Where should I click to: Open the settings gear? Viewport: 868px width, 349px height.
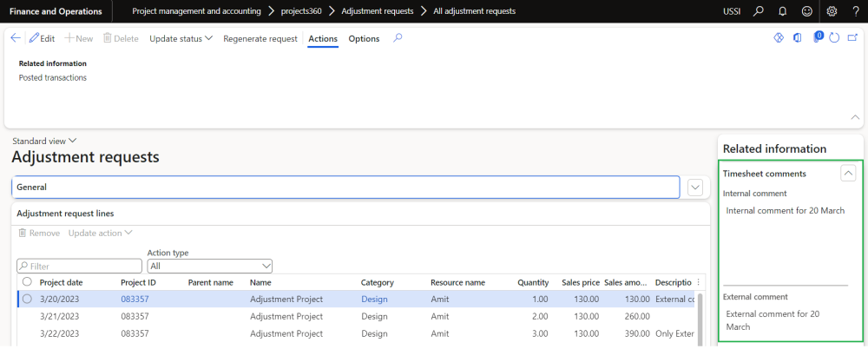tap(832, 11)
